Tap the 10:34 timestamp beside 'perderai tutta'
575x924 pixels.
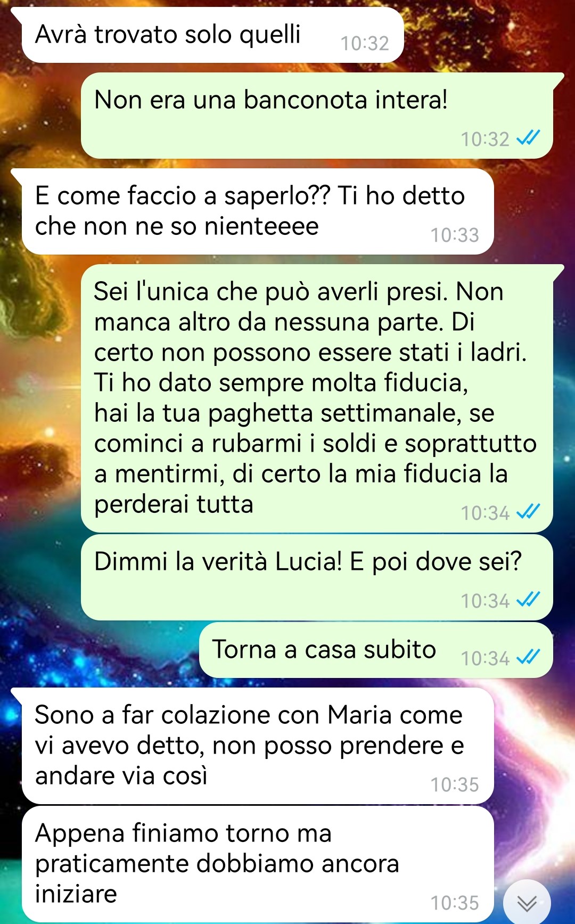point(485,513)
